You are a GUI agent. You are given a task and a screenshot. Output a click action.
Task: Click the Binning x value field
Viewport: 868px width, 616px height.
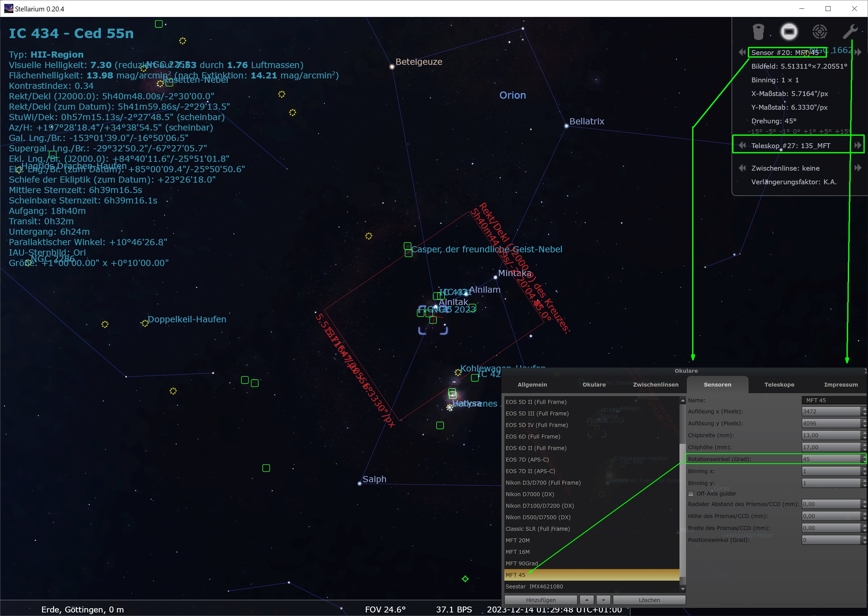point(831,471)
